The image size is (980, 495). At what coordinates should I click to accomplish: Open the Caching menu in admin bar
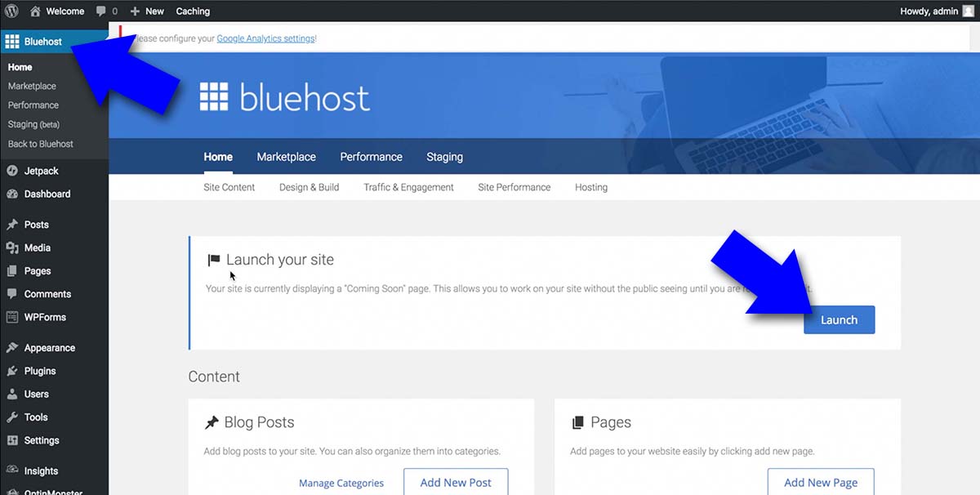(x=193, y=11)
